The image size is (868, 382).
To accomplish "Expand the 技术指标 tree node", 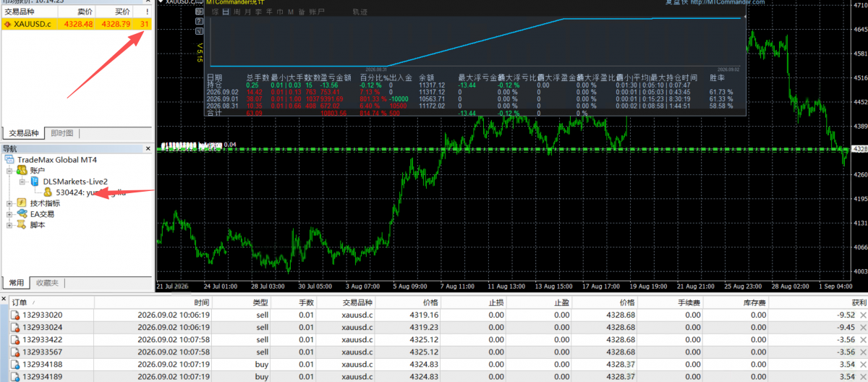I will coord(9,203).
